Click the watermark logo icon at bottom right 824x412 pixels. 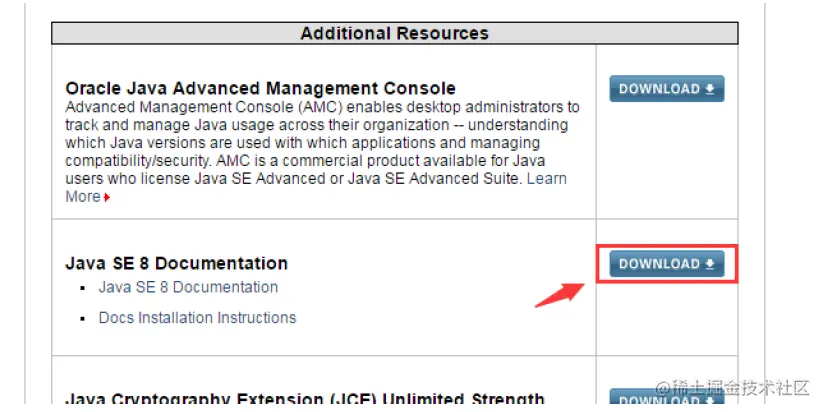coord(664,387)
